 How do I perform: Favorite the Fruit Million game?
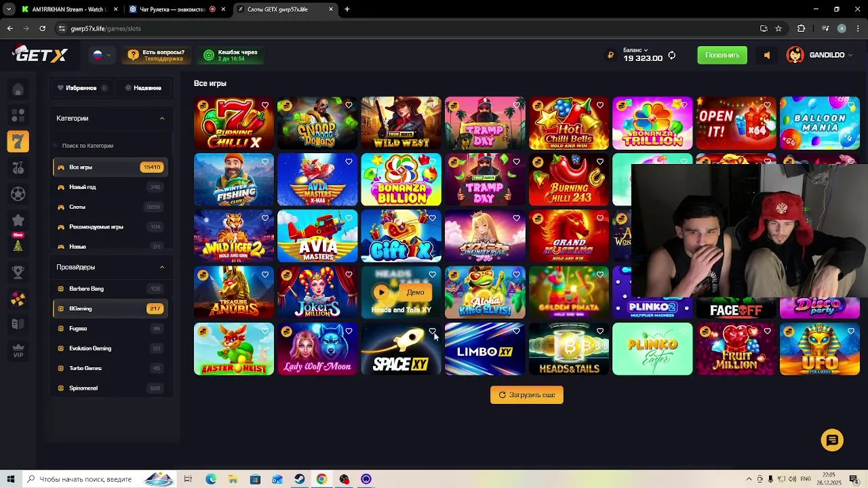pos(767,331)
